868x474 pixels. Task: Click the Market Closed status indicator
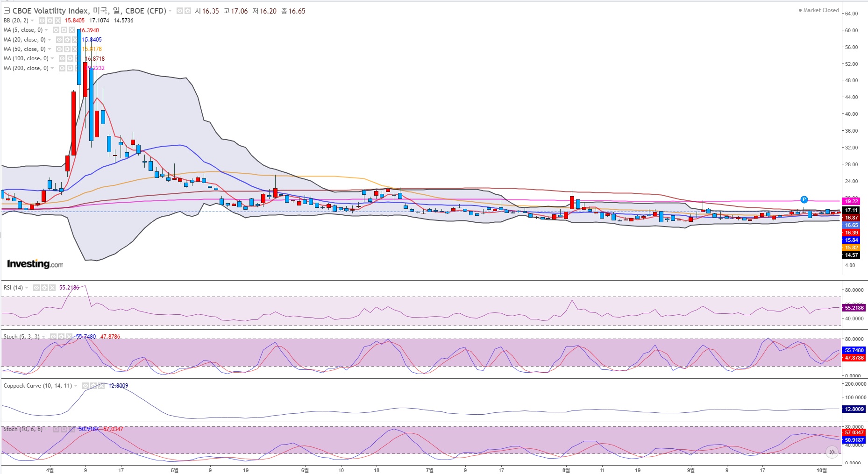818,10
